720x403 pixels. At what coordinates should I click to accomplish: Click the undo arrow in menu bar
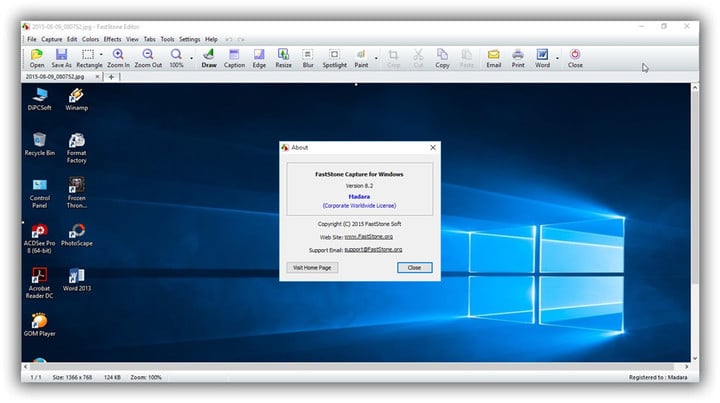tap(229, 39)
